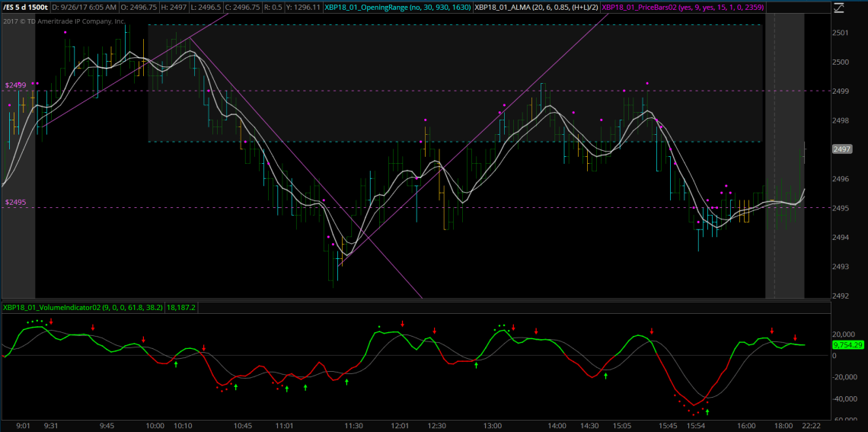Select the /ES 5 d 1500t symbol label

[x=25, y=8]
